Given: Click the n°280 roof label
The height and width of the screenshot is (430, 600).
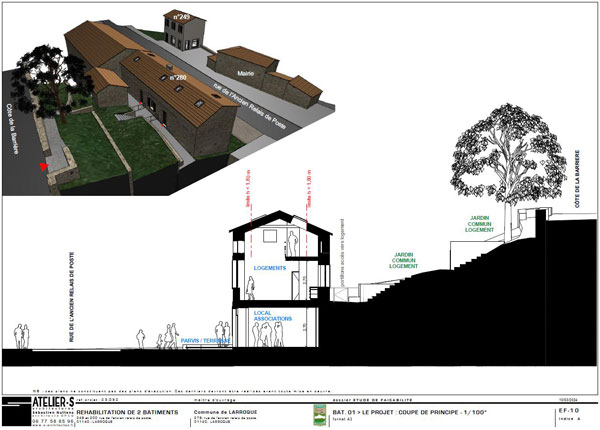Looking at the screenshot, I should pyautogui.click(x=178, y=78).
